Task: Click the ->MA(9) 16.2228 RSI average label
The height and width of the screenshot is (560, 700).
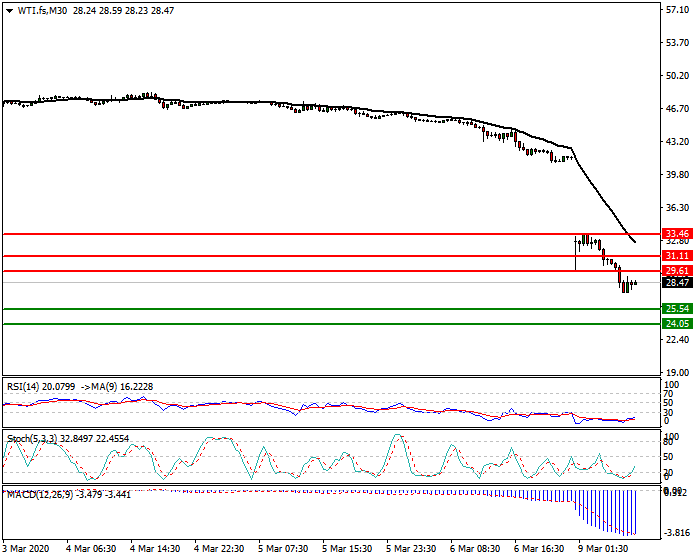Action: pyautogui.click(x=115, y=387)
